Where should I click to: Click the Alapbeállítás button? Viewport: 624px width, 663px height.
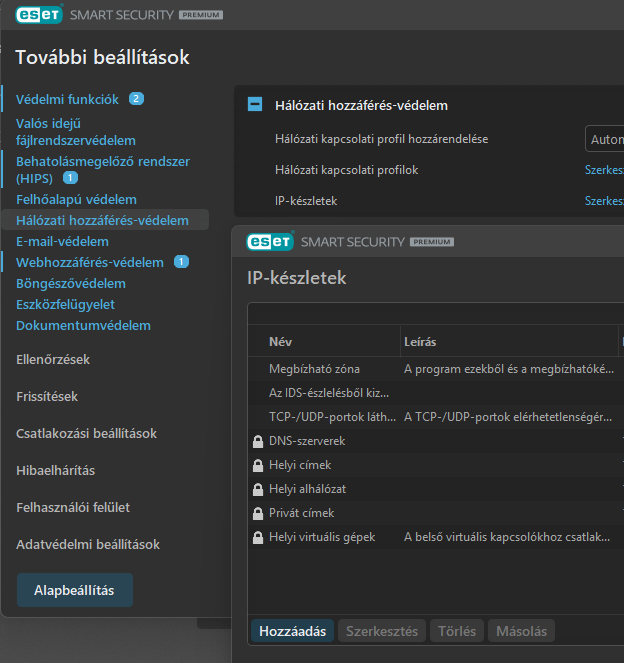point(74,590)
